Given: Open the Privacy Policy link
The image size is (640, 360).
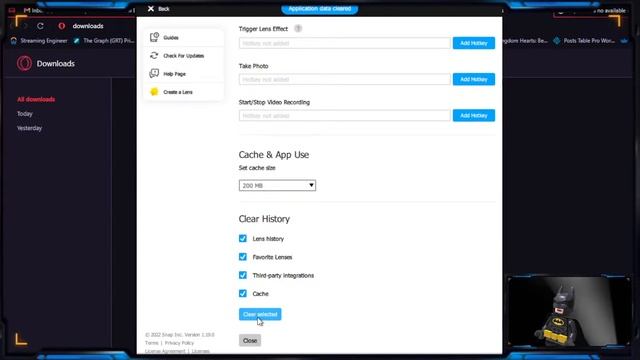Looking at the screenshot, I should (179, 343).
